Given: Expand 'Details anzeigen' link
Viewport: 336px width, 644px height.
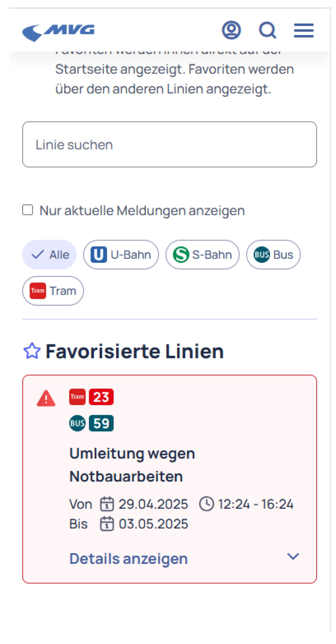Looking at the screenshot, I should click(129, 559).
